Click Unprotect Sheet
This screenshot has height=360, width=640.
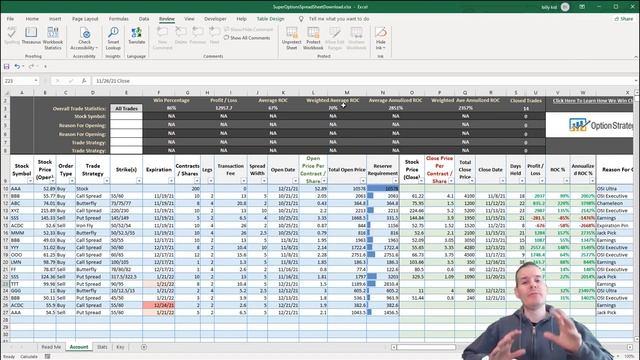[x=291, y=38]
